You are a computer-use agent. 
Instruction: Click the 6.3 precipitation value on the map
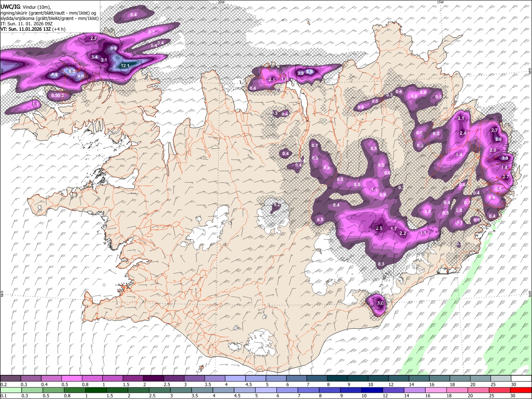coord(72,71)
